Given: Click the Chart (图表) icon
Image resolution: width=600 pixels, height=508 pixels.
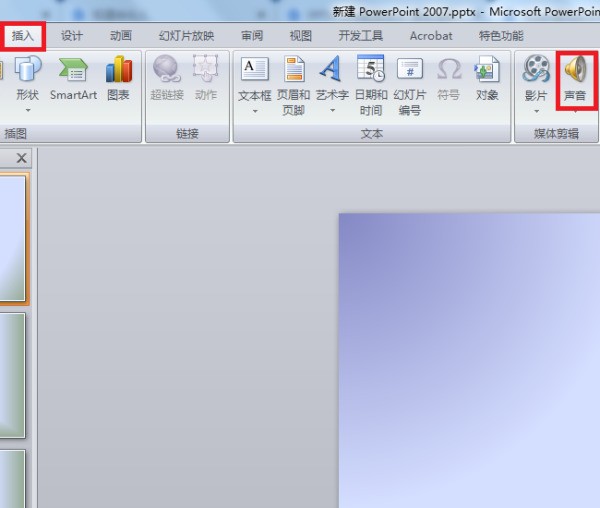Looking at the screenshot, I should tap(119, 78).
